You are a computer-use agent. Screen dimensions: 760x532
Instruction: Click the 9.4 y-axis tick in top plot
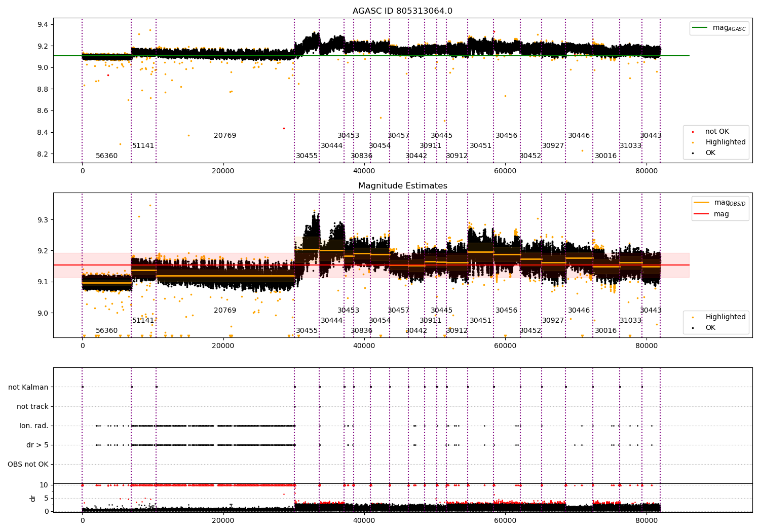(x=43, y=25)
